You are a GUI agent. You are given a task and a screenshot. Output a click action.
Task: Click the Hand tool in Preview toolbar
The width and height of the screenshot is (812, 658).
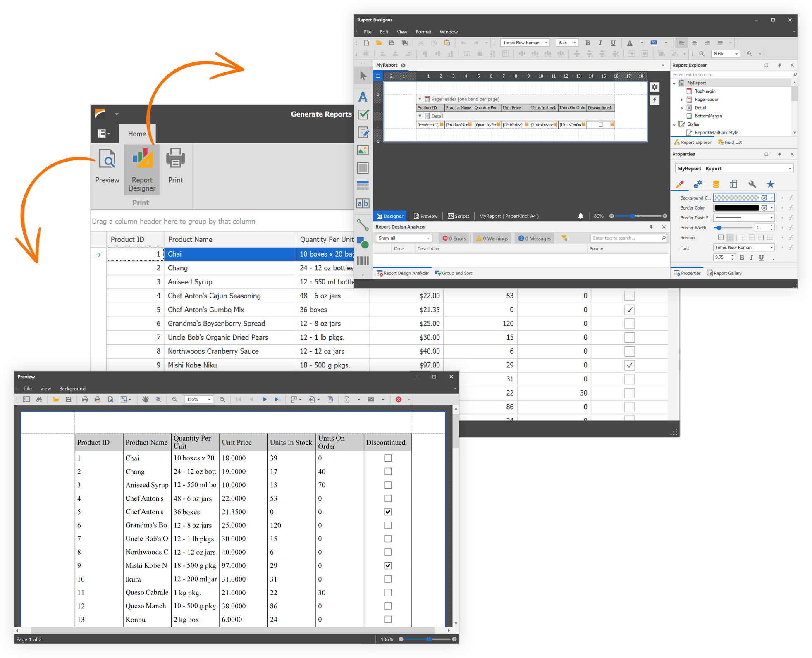146,399
